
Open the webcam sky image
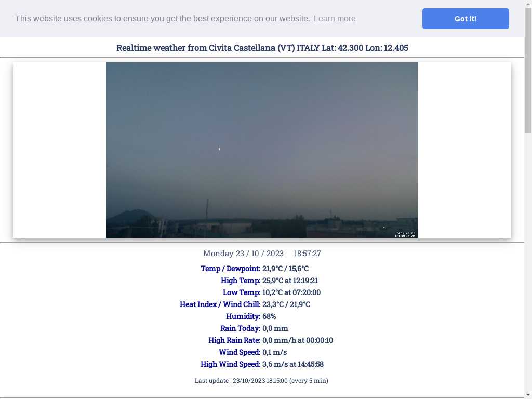(262, 150)
